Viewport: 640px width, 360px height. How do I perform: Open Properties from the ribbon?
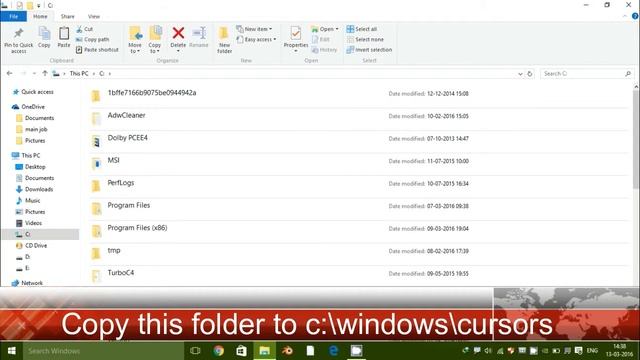pos(296,39)
